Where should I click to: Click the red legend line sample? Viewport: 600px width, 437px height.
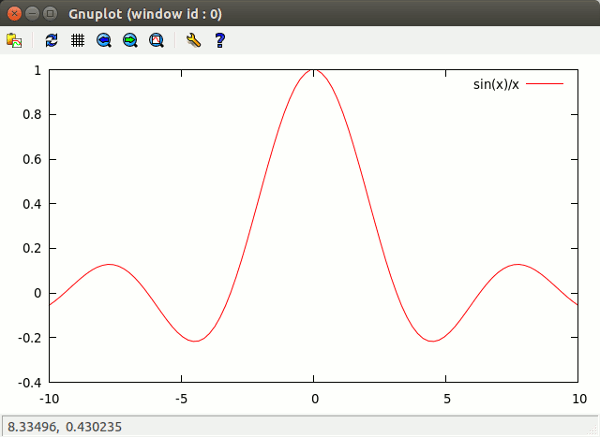pos(545,84)
